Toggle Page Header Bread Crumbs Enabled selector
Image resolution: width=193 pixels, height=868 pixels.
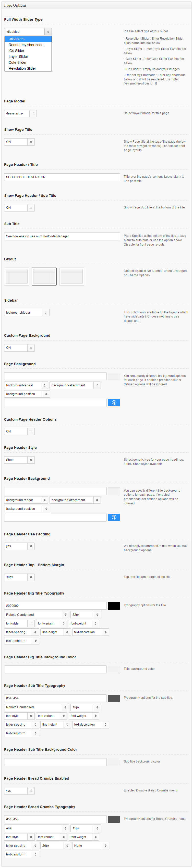[19, 790]
